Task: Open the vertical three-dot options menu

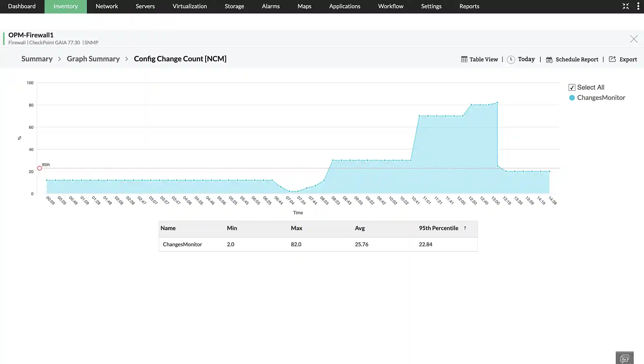Action: pos(638,6)
